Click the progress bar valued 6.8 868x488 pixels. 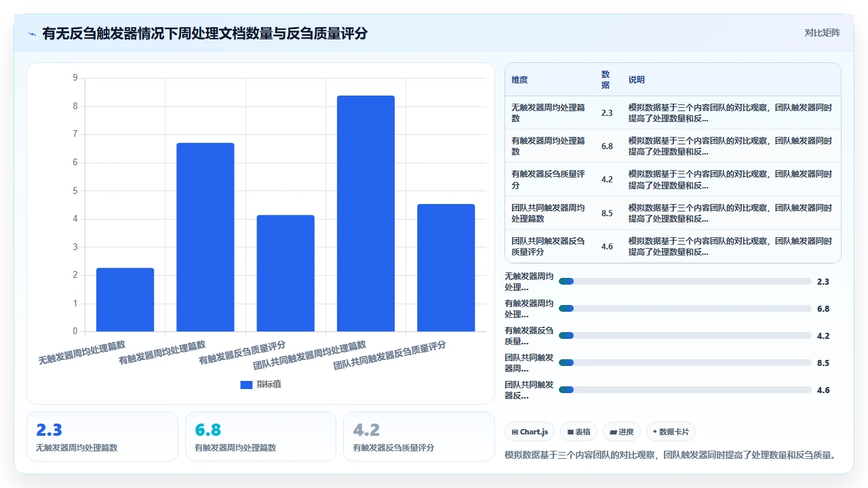(x=685, y=308)
